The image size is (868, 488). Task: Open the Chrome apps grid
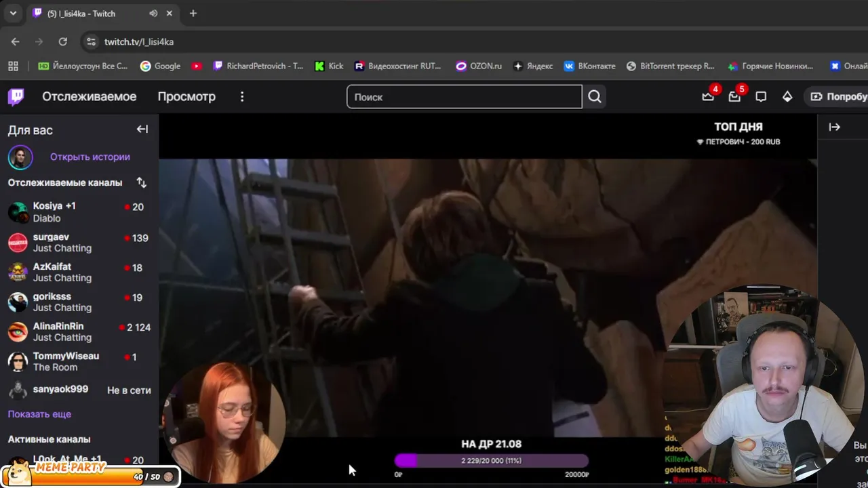click(13, 66)
